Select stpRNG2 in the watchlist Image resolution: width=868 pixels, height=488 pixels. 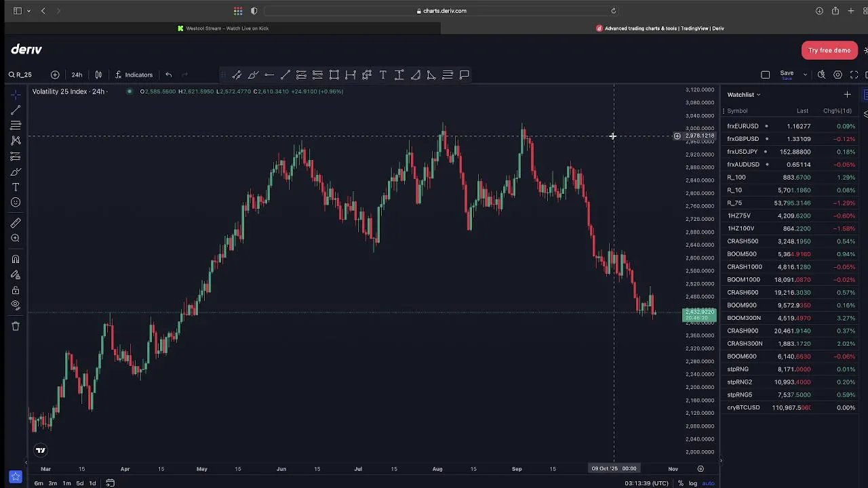tap(791, 382)
